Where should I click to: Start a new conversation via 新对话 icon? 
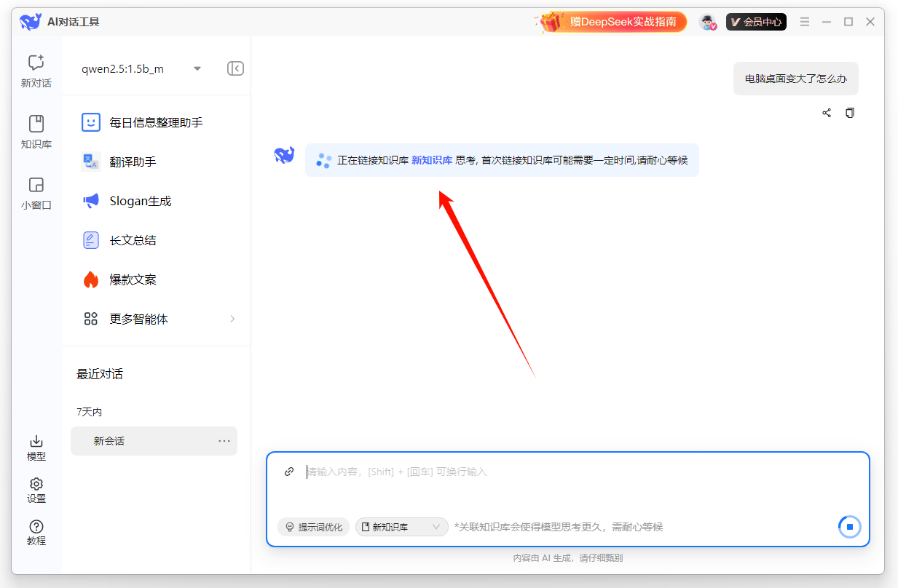click(36, 70)
